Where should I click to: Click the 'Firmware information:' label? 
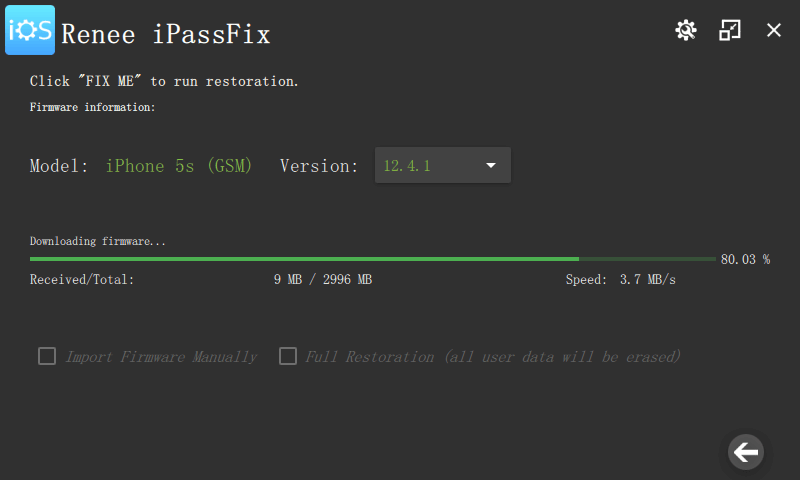point(92,106)
